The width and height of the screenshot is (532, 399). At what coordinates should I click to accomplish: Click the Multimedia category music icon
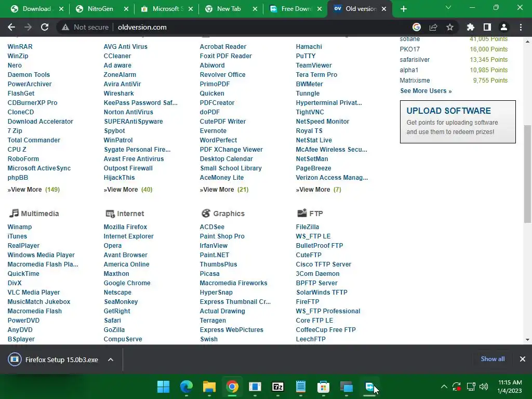pyautogui.click(x=14, y=213)
